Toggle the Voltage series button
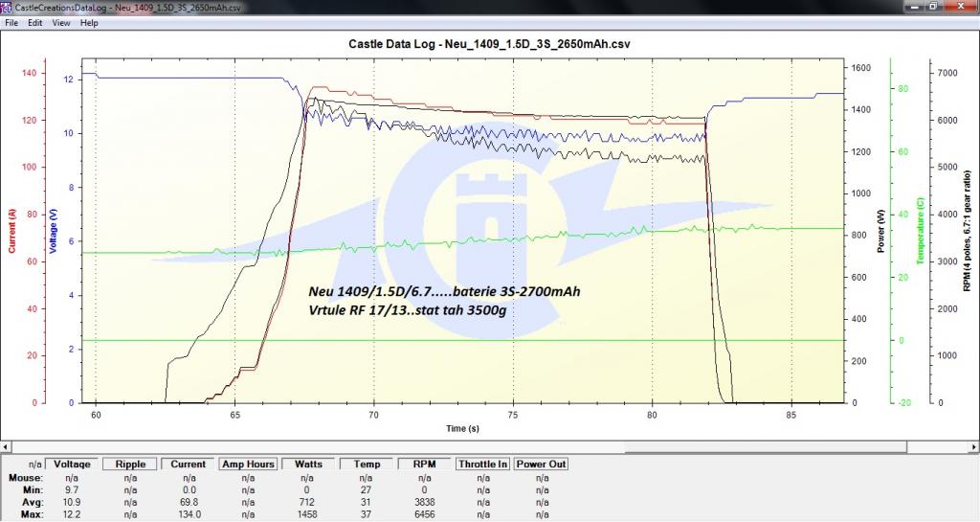 [x=70, y=464]
